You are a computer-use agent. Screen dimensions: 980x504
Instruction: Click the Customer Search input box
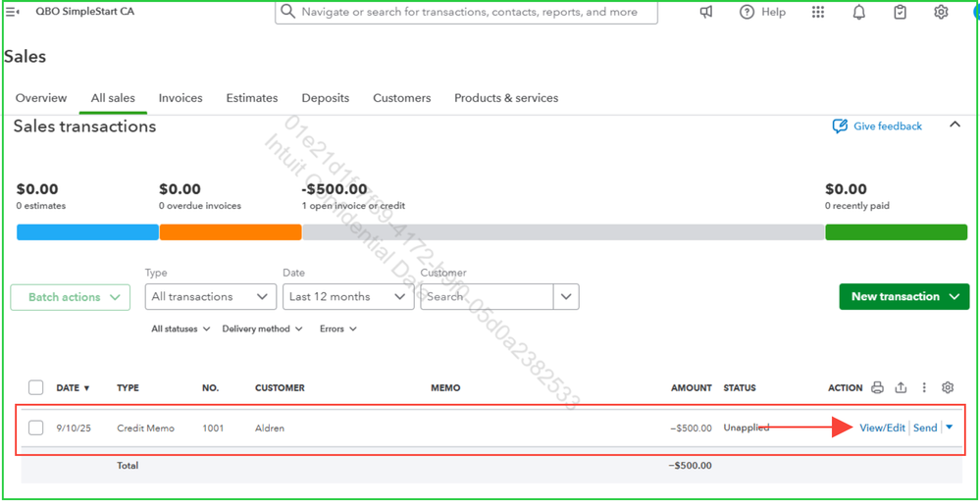(487, 297)
